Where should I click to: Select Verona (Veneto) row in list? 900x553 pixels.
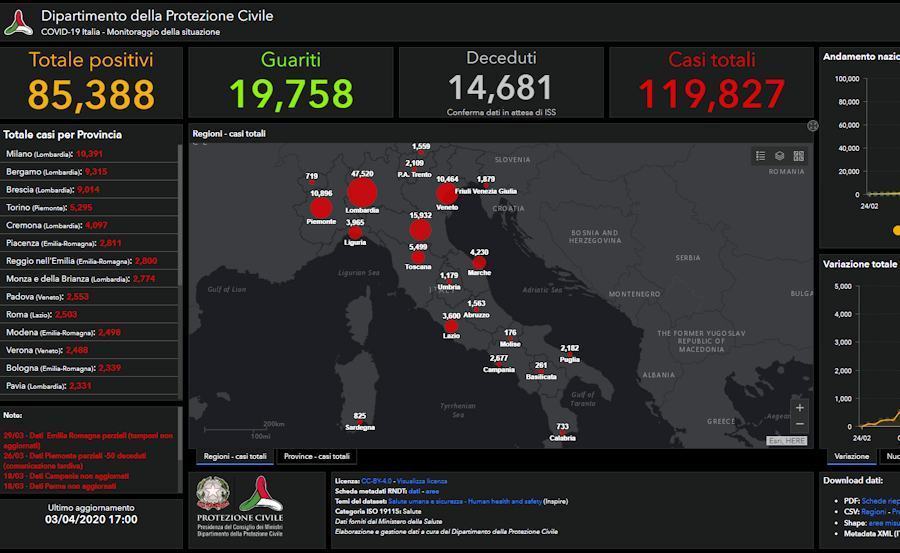tap(90, 350)
